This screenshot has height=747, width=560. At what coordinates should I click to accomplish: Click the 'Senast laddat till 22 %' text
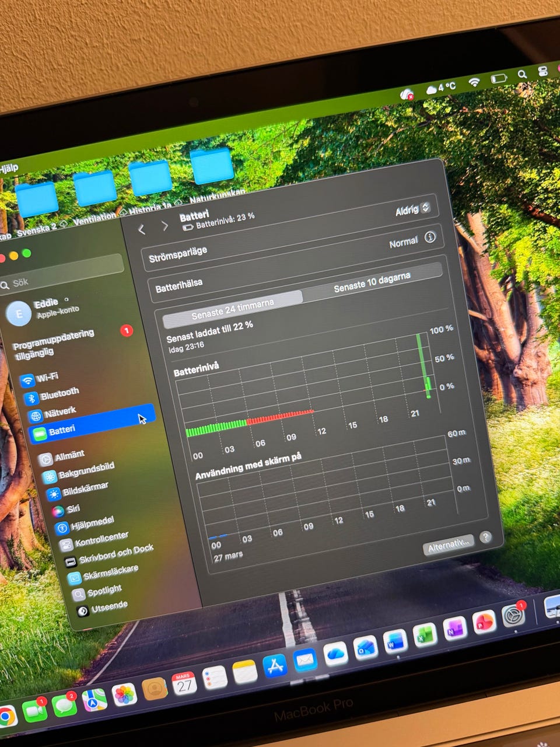click(x=209, y=332)
